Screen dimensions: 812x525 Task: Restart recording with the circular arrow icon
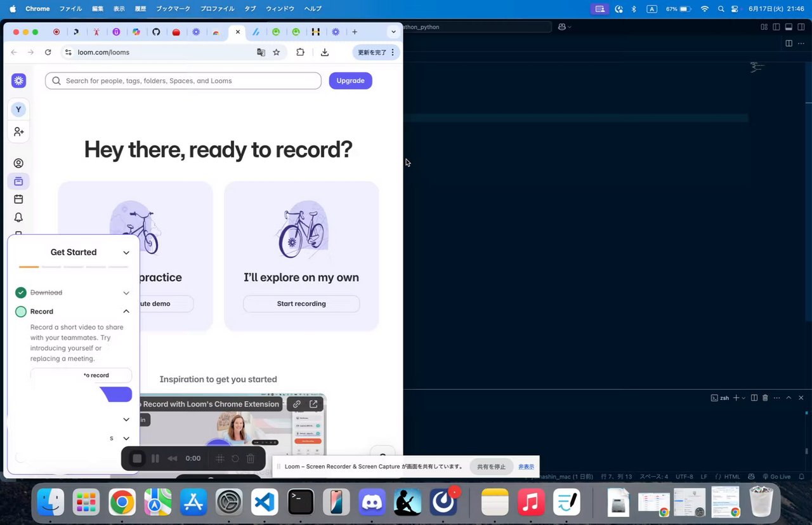coord(235,458)
